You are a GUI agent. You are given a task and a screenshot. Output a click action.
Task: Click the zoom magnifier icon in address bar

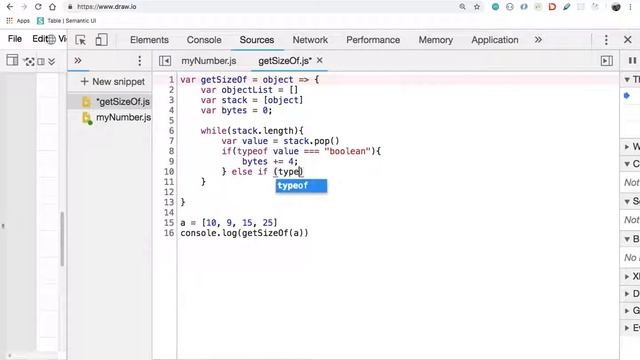click(462, 7)
